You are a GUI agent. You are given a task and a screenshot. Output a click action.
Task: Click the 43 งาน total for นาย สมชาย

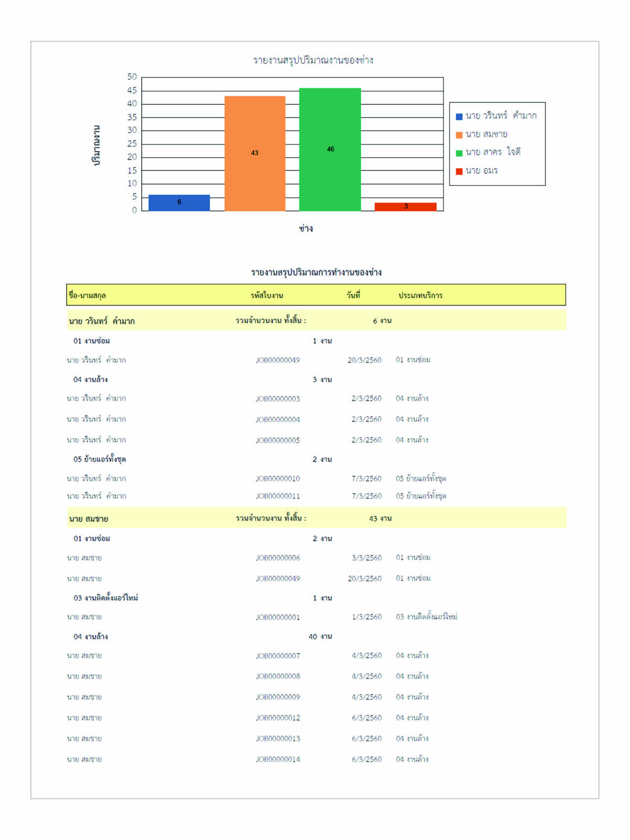tap(380, 518)
